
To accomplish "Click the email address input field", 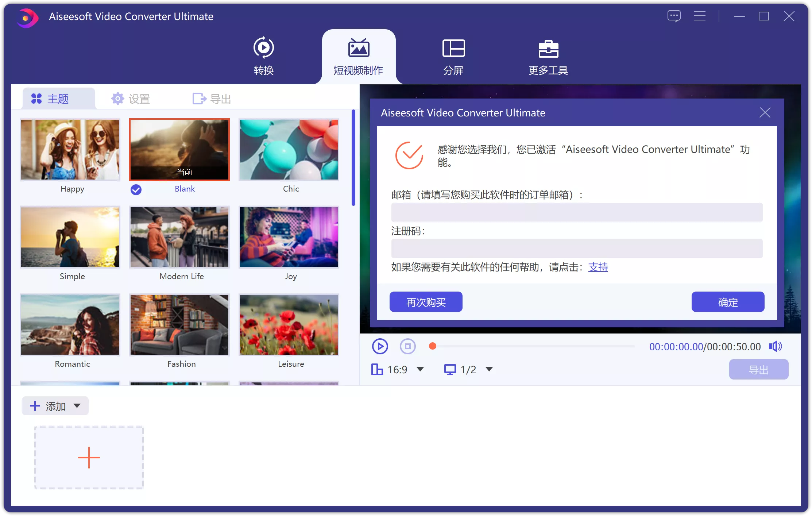I will coord(577,212).
